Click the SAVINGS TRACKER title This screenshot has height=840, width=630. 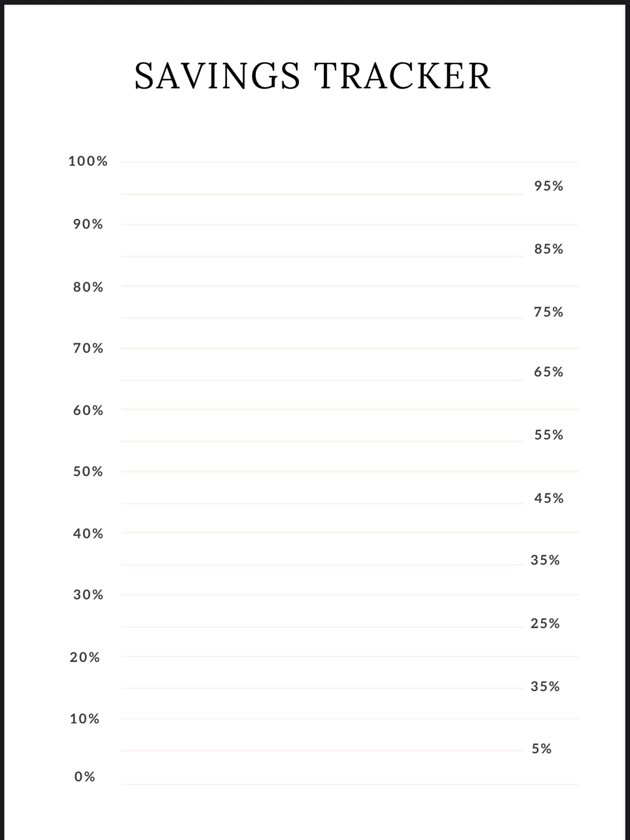(x=313, y=76)
